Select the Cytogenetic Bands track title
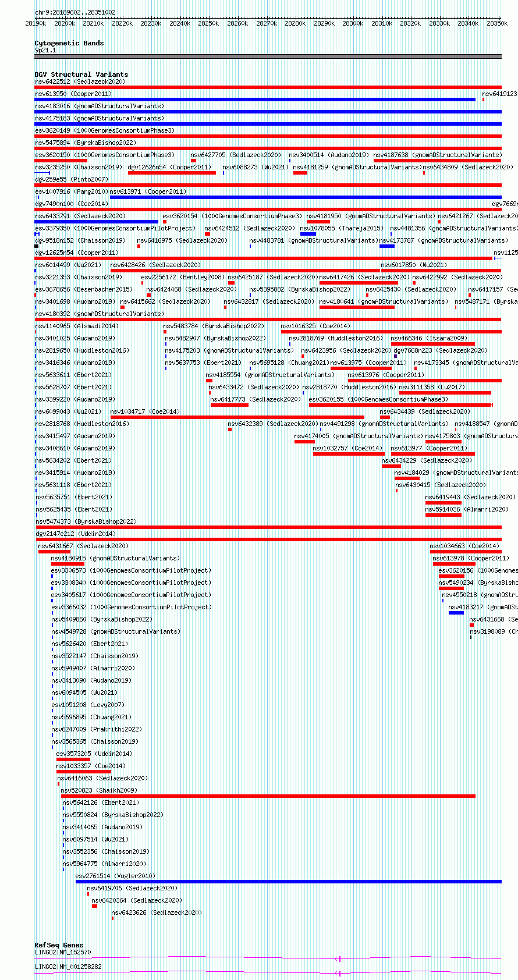Image resolution: width=518 pixels, height=980 pixels. tap(69, 43)
